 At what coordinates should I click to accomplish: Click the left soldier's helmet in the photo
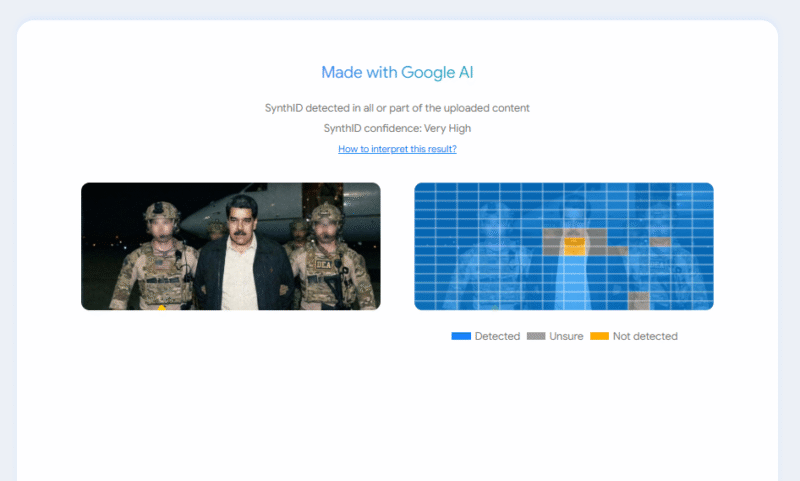pos(160,212)
